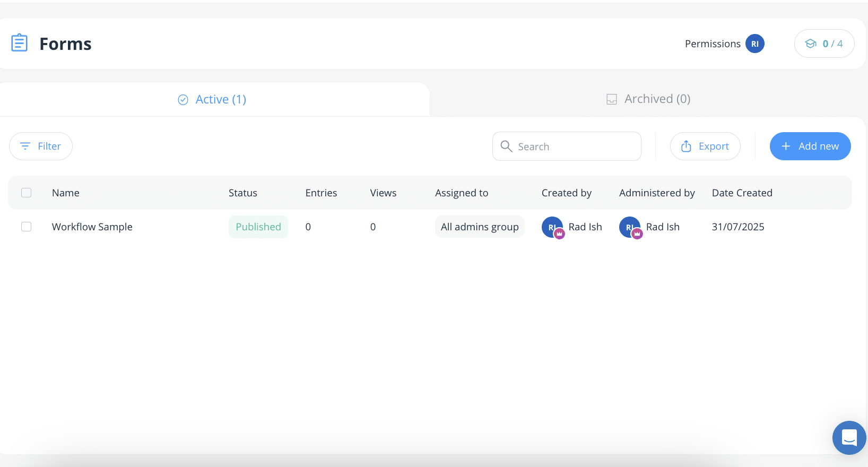Viewport: 868px width, 467px height.
Task: Sort by Views column header
Action: click(383, 193)
